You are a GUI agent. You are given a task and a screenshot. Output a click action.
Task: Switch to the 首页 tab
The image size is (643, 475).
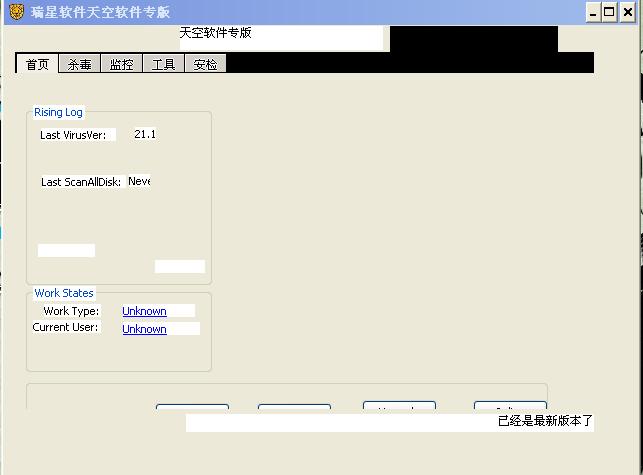[x=37, y=64]
